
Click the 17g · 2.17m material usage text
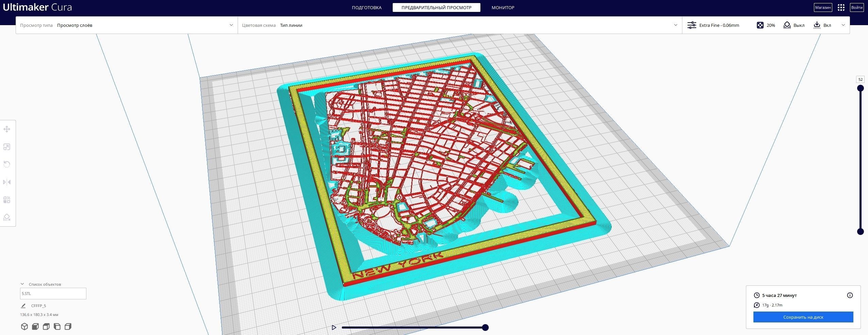(772, 305)
